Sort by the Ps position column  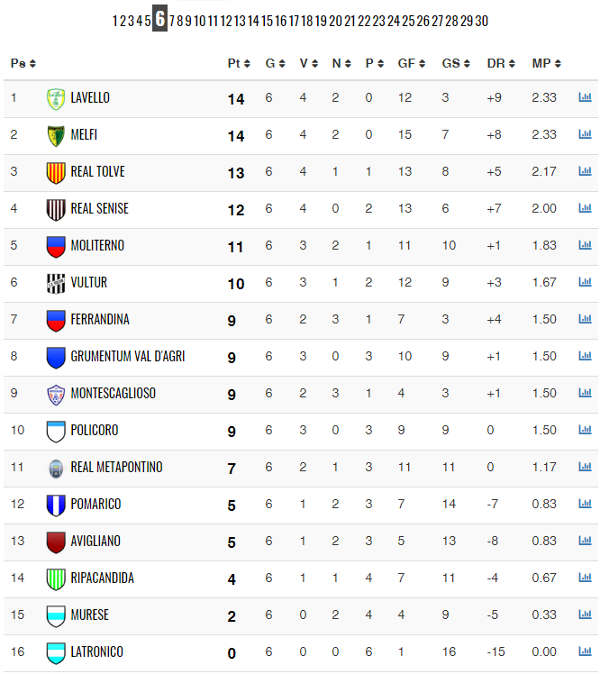23,64
